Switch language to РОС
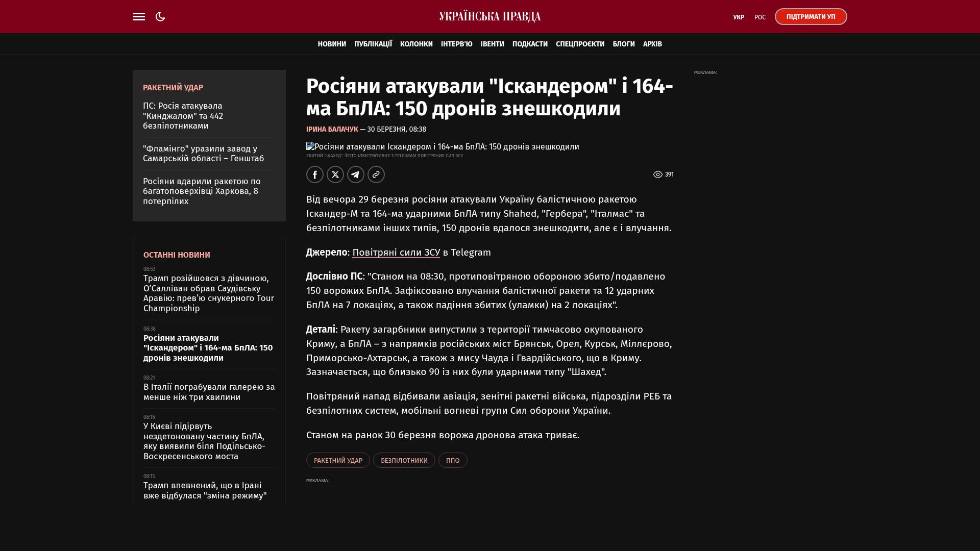 (x=759, y=17)
